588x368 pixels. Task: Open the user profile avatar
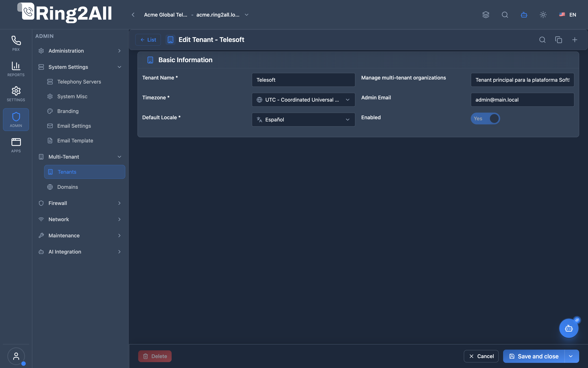tap(16, 356)
